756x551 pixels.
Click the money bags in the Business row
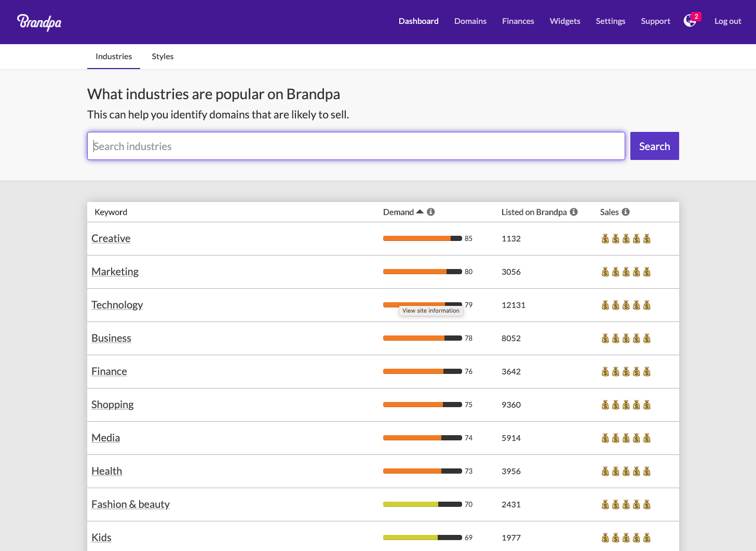[626, 339]
